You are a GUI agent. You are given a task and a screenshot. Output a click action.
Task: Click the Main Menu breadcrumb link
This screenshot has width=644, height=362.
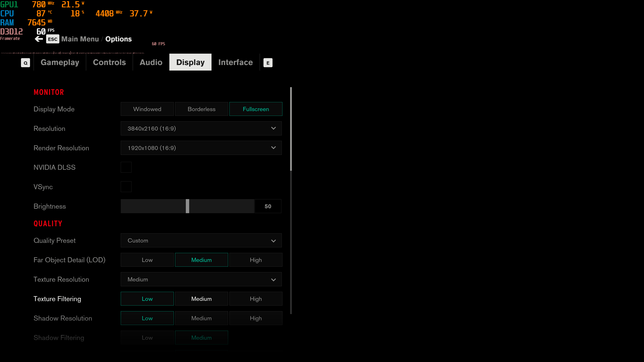click(80, 39)
